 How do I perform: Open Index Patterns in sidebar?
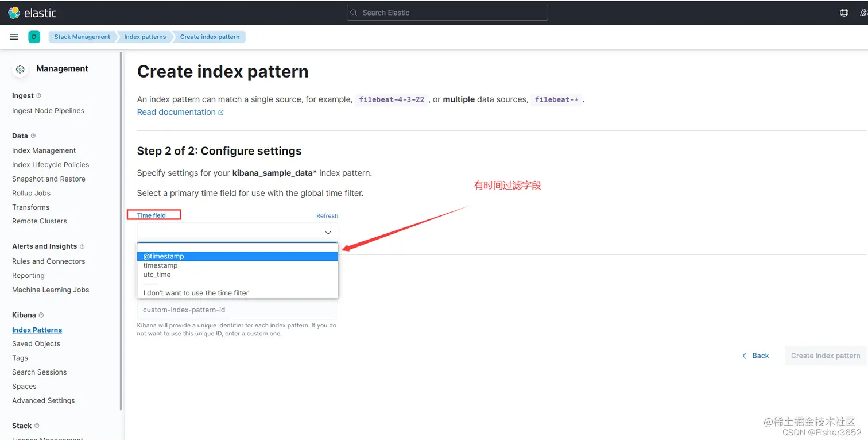37,330
